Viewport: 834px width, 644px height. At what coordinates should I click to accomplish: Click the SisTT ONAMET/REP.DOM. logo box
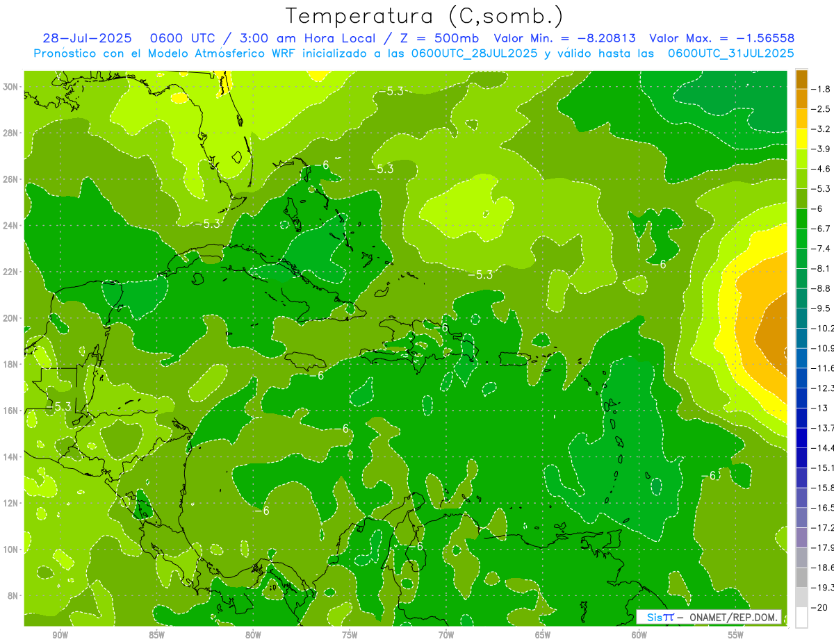(x=709, y=616)
